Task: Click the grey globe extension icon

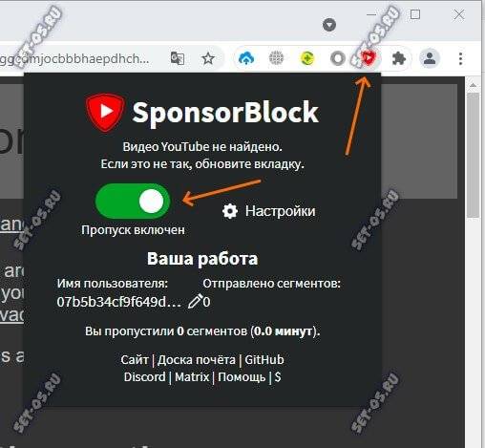Action: 276,58
